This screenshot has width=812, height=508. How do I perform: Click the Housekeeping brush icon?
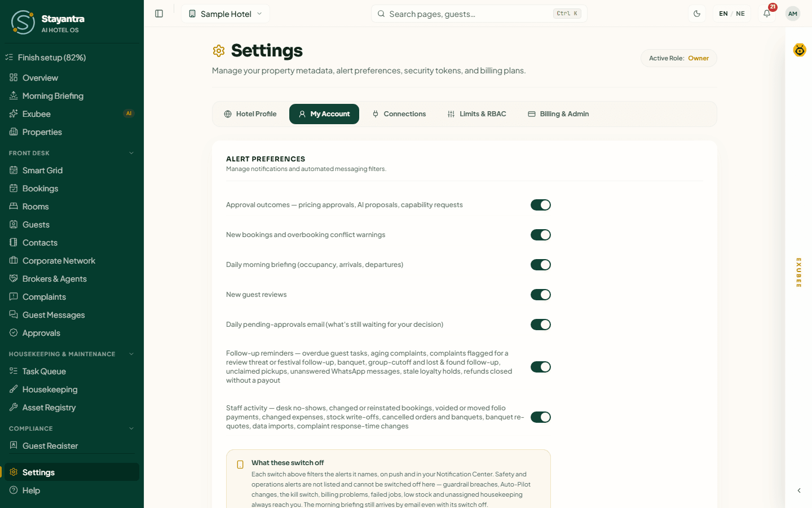click(14, 389)
